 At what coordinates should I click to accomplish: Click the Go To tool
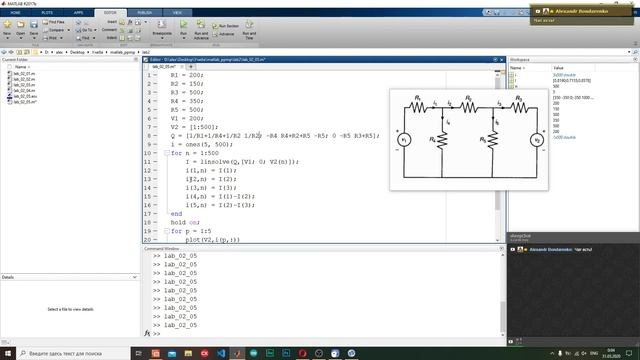[x=84, y=30]
